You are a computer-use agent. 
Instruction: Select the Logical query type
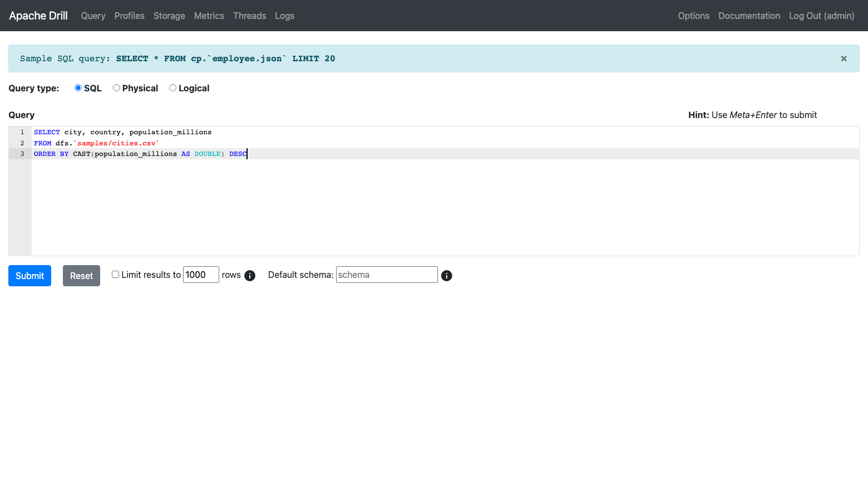[172, 88]
